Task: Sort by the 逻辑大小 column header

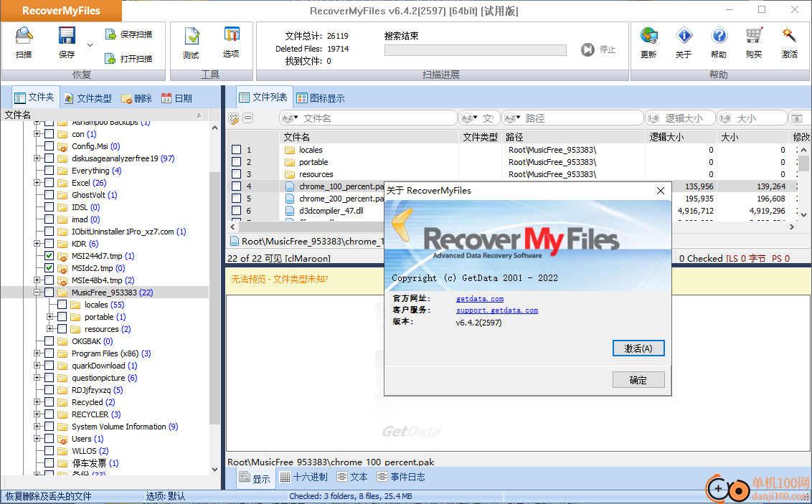Action: [x=681, y=137]
